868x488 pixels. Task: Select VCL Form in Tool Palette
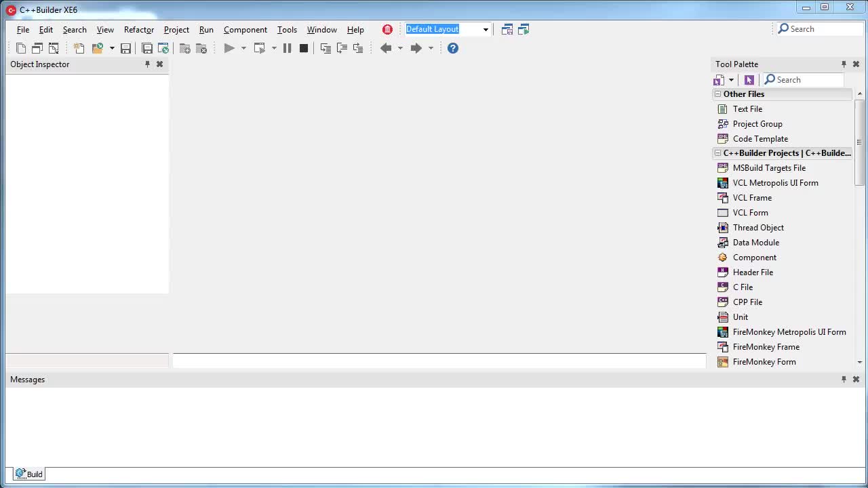(750, 213)
